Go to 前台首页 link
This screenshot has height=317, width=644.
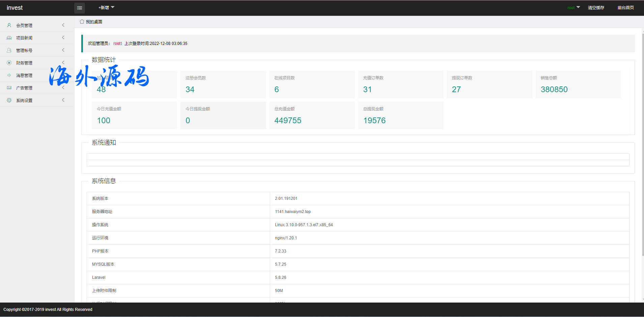[x=625, y=7]
